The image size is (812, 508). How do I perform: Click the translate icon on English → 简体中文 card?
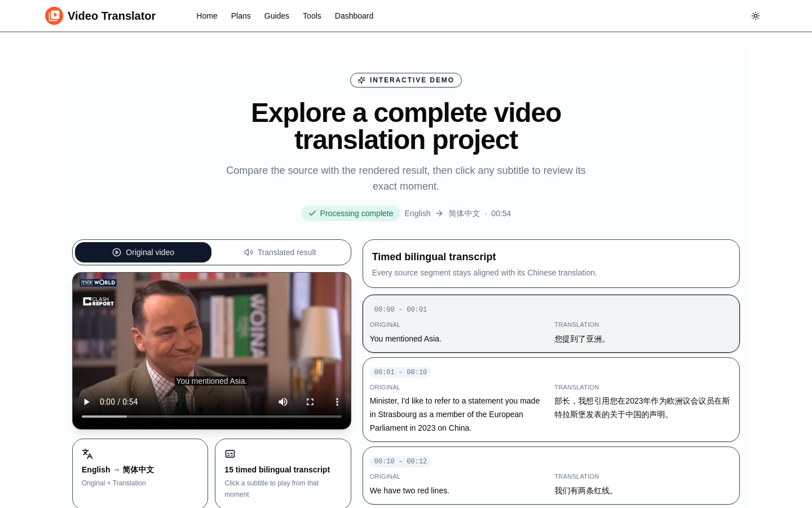click(87, 454)
